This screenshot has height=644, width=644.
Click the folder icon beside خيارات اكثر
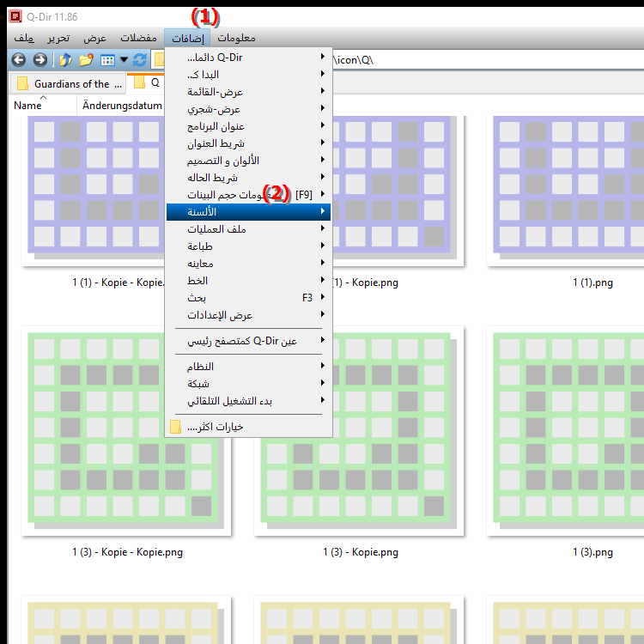pyautogui.click(x=175, y=427)
